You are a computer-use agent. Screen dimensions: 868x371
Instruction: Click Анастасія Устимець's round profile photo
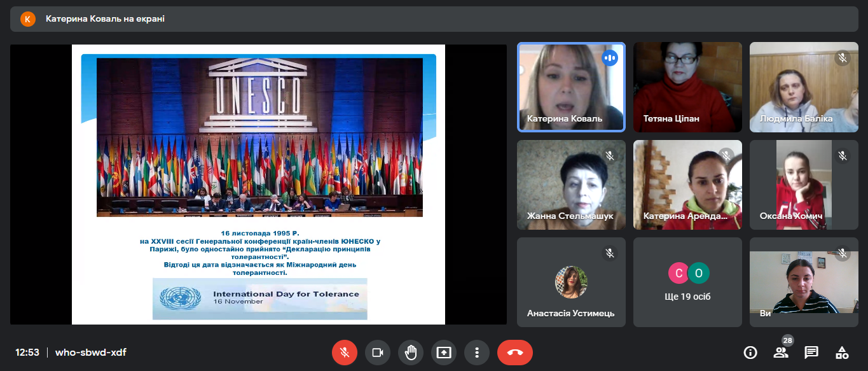click(x=571, y=282)
